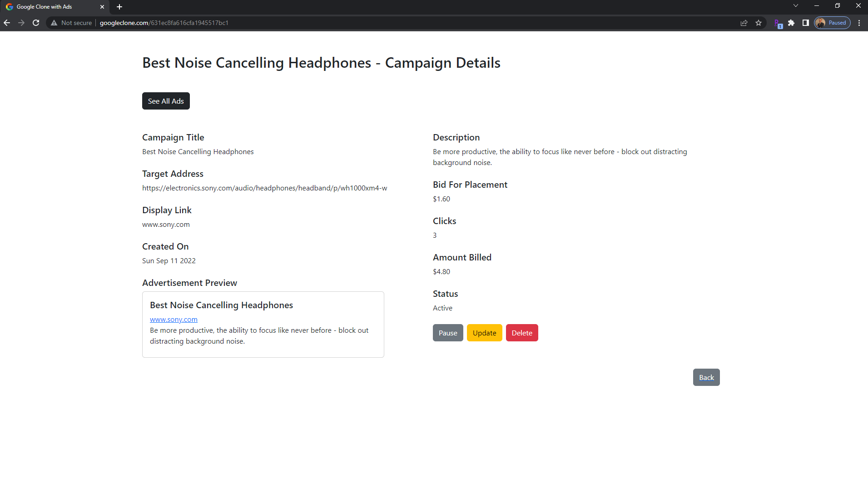
Task: Expand the tab search chevron
Action: pos(796,6)
